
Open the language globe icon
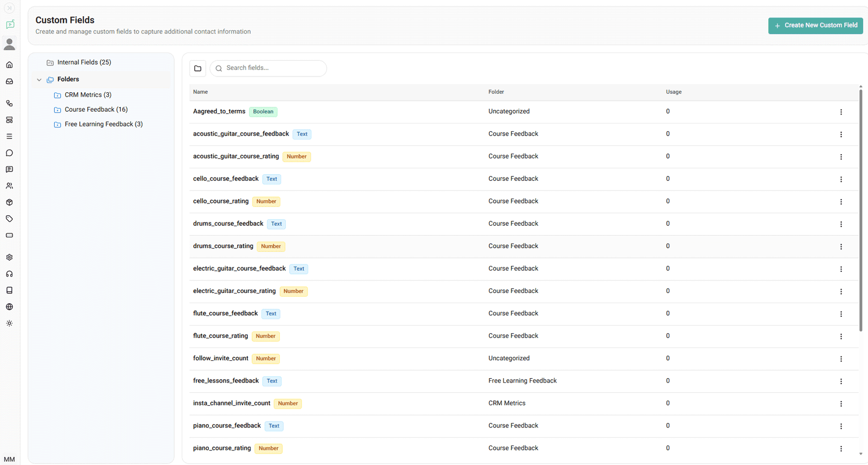click(x=9, y=307)
